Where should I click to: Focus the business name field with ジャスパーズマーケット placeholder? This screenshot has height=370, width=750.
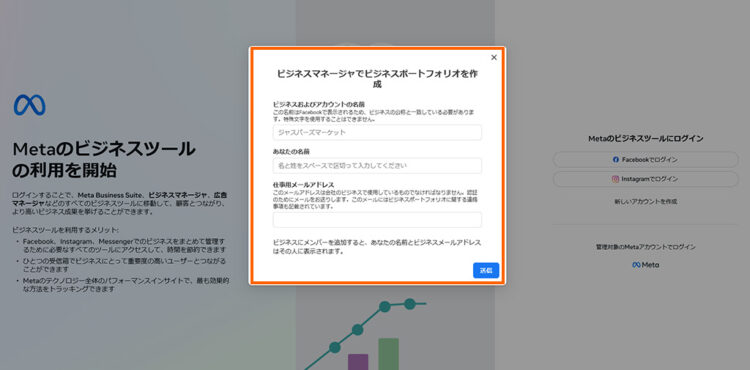(x=377, y=132)
